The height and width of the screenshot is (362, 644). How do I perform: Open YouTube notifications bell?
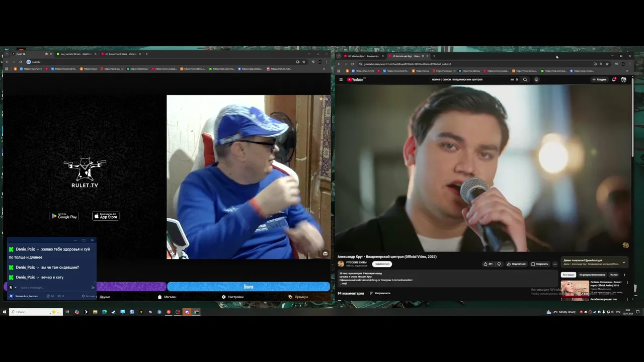pos(614,79)
